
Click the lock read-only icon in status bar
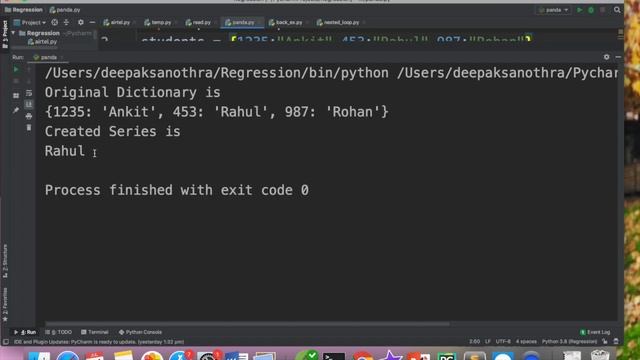point(604,342)
